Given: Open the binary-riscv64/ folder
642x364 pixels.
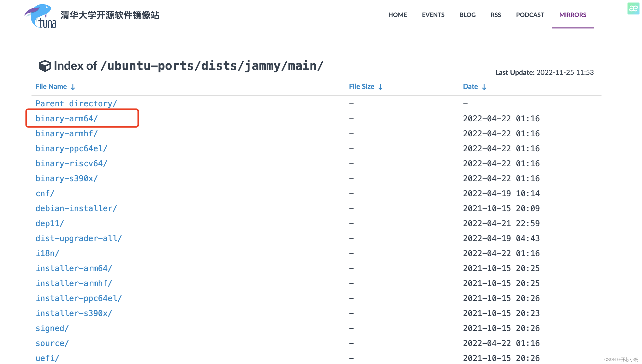Looking at the screenshot, I should (71, 164).
